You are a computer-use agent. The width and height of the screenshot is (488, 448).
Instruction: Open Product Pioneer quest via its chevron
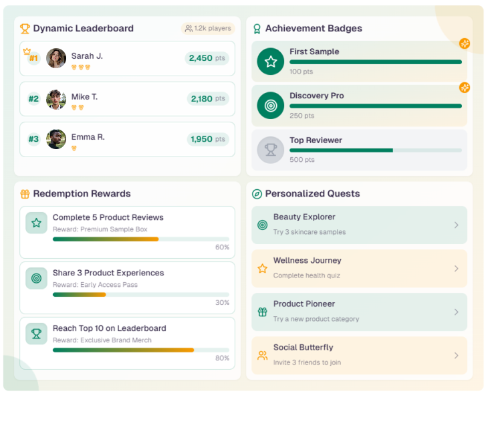click(457, 312)
